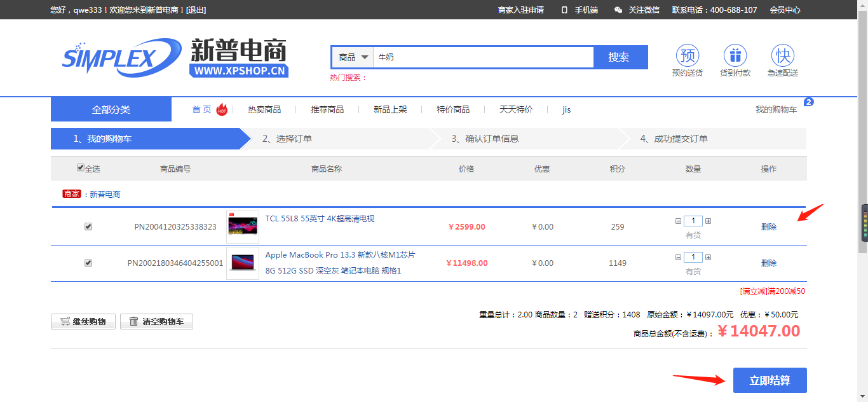The image size is (868, 402).
Task: Uncheck the Apple MacBook Pro item checkbox
Action: coord(88,263)
